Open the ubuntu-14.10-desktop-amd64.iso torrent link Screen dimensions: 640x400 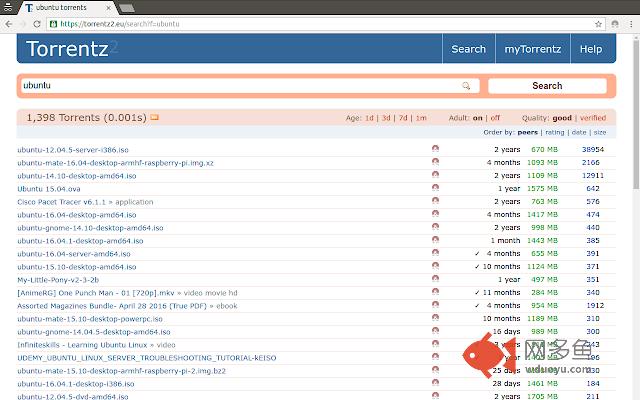point(77,176)
